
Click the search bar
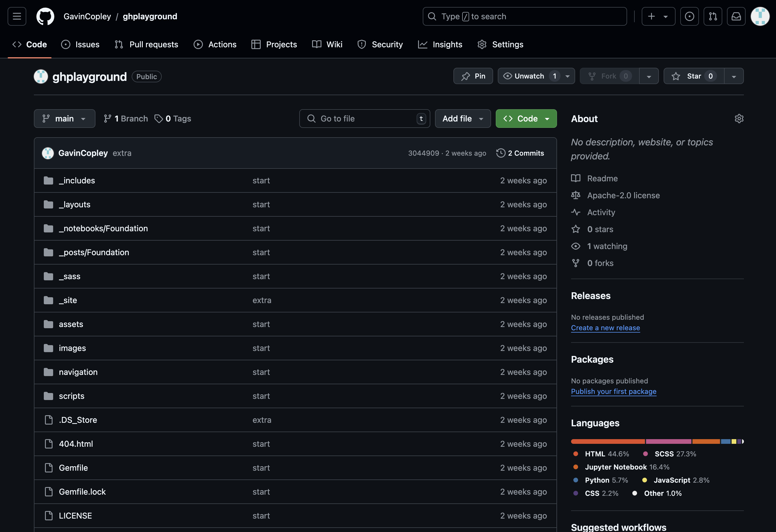[525, 16]
